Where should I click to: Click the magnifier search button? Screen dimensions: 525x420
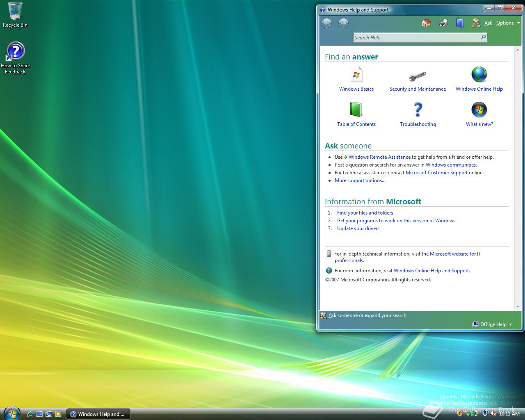(483, 37)
